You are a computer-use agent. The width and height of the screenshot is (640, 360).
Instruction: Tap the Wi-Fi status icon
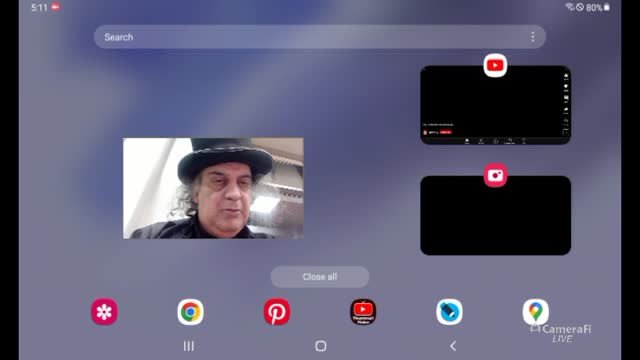click(x=570, y=7)
